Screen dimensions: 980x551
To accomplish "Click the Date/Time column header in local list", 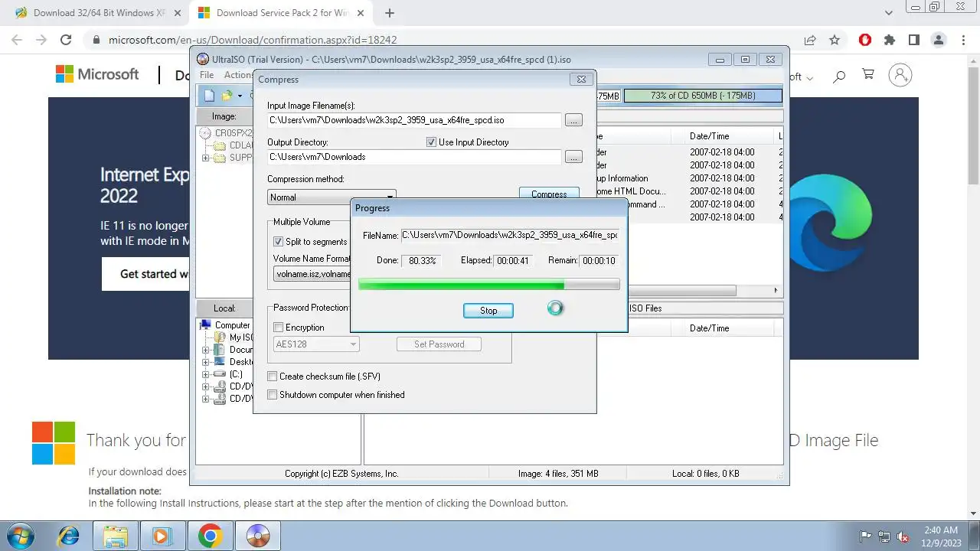I will pyautogui.click(x=709, y=328).
